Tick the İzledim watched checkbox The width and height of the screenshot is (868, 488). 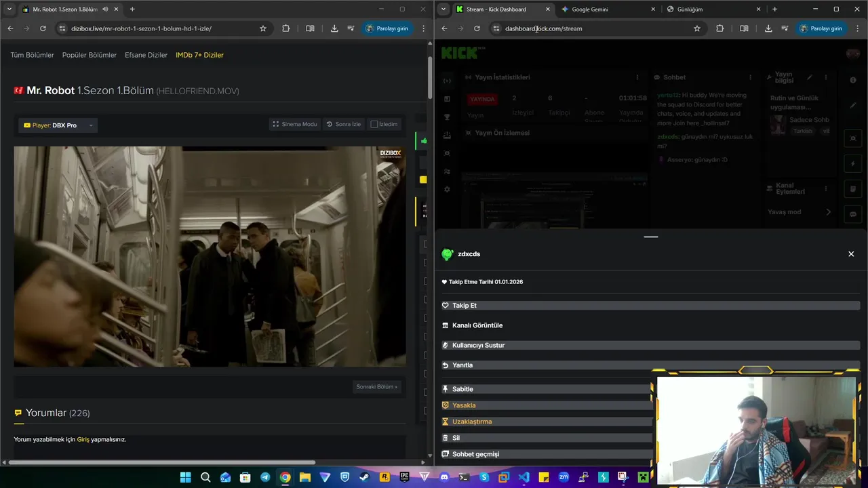point(374,124)
